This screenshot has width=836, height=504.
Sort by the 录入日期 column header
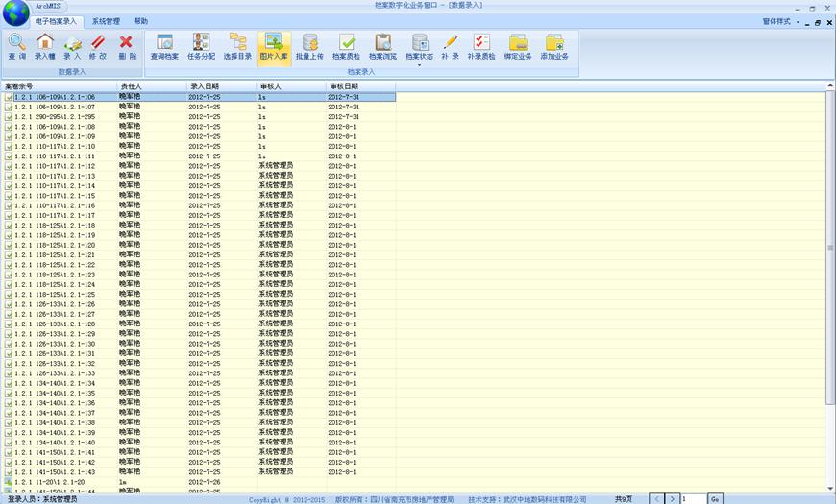[221, 85]
